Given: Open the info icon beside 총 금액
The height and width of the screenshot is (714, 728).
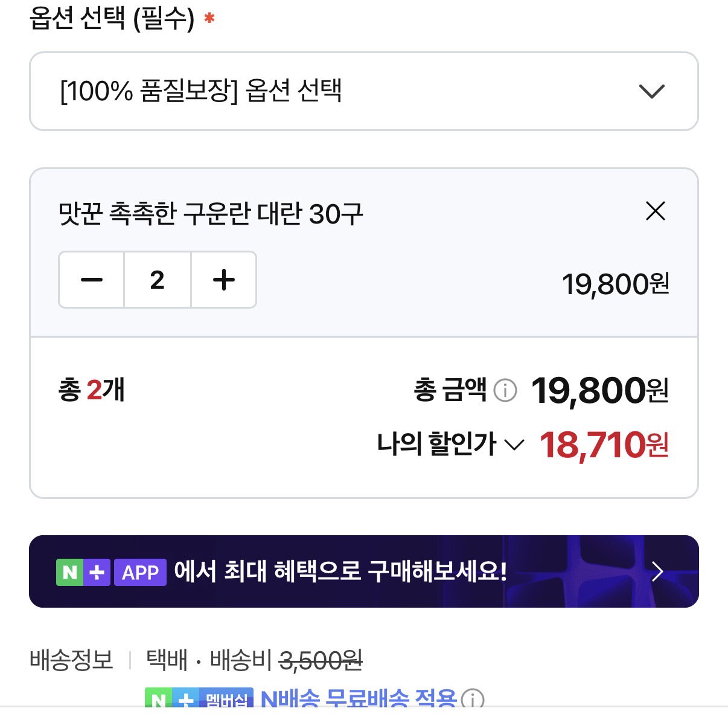Looking at the screenshot, I should pos(505,390).
